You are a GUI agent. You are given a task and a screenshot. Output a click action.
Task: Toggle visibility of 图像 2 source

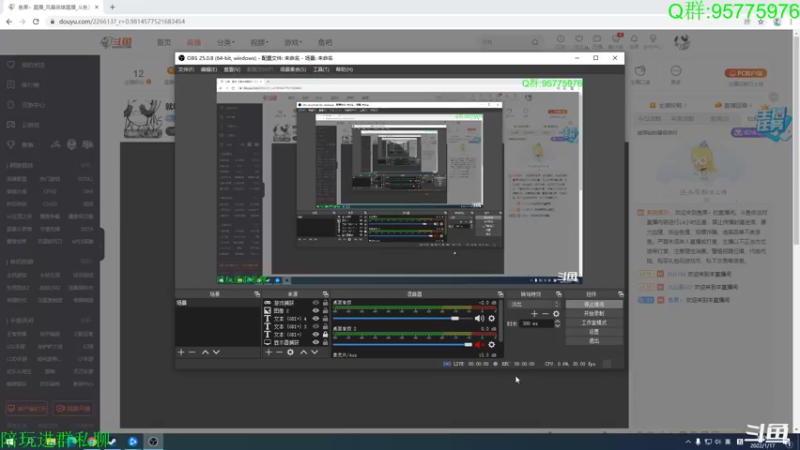(316, 311)
